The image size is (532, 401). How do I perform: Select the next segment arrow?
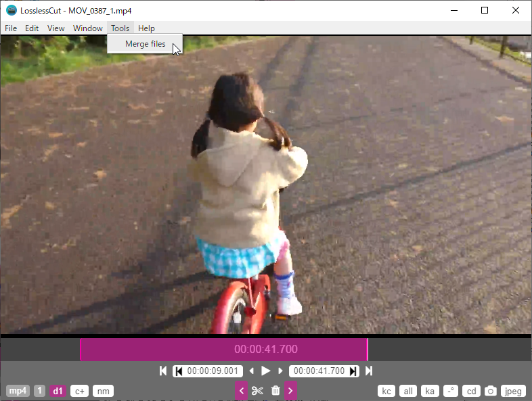290,390
